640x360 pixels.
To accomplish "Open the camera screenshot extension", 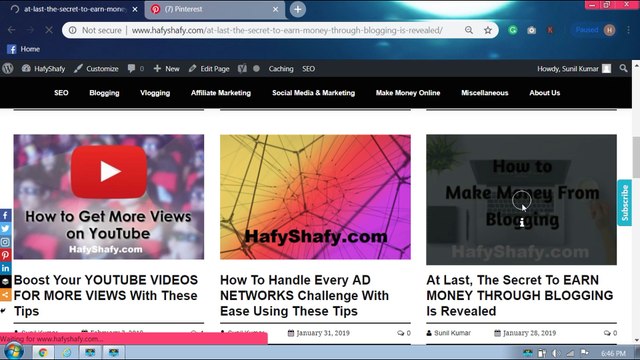I will click(531, 30).
